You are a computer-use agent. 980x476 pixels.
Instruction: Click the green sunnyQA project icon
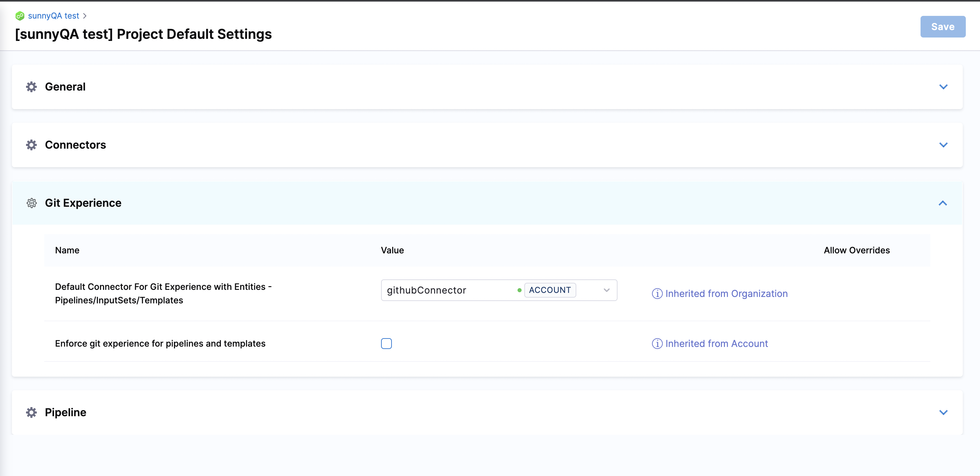20,16
